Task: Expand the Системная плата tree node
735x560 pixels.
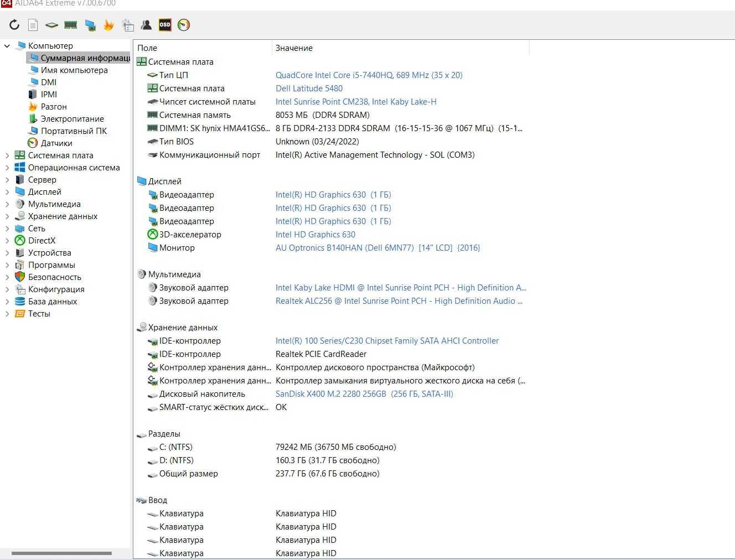Action: tap(7, 155)
